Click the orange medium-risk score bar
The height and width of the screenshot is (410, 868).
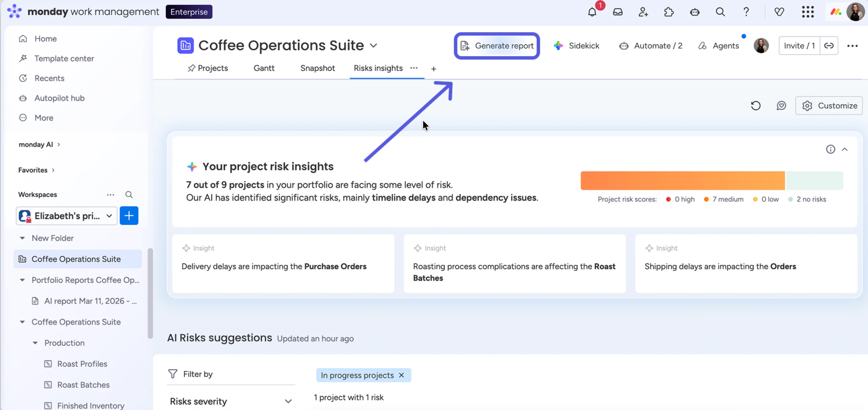(x=682, y=181)
